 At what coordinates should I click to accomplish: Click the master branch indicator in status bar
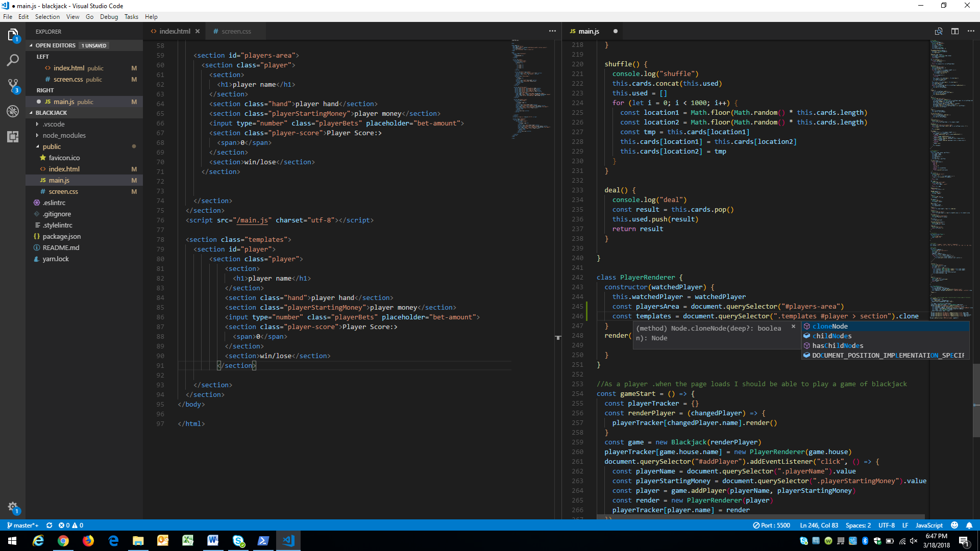(22, 525)
